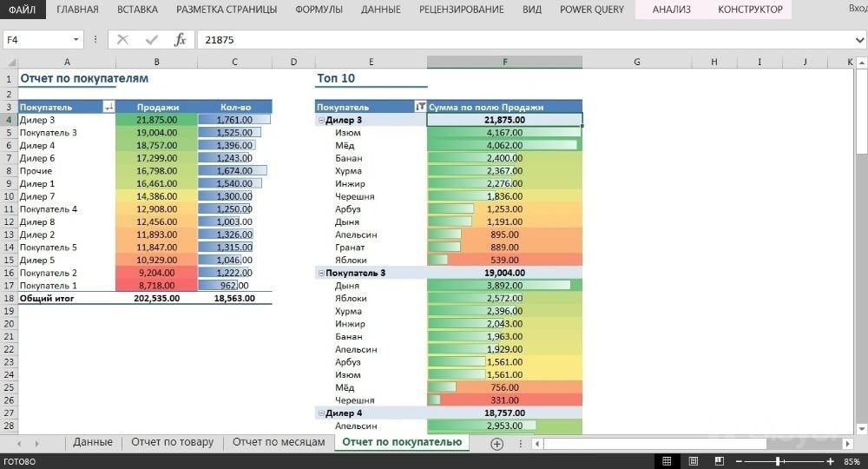Click the Cancel entry X icon
Image resolution: width=868 pixels, height=469 pixels.
[122, 40]
